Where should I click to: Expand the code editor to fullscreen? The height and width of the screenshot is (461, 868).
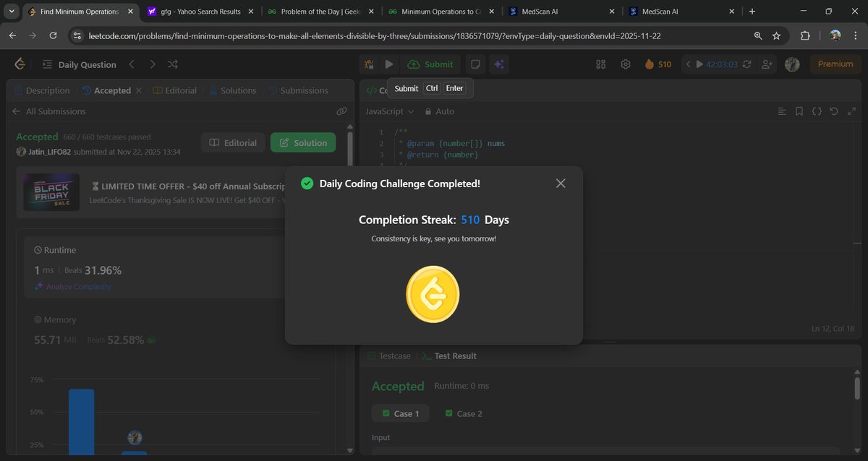tap(852, 111)
